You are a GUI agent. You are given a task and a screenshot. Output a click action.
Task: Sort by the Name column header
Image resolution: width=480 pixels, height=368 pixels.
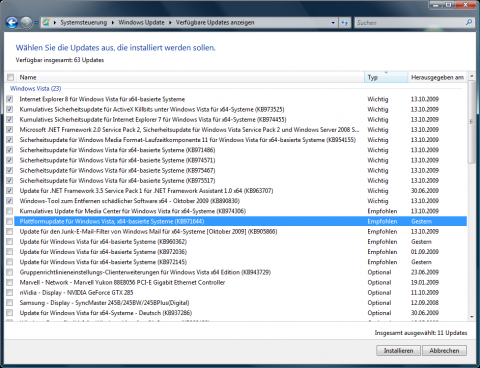pos(190,77)
